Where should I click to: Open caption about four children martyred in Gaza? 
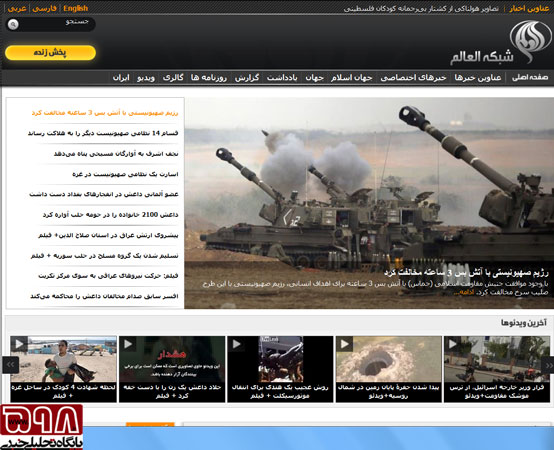pyautogui.click(x=64, y=392)
